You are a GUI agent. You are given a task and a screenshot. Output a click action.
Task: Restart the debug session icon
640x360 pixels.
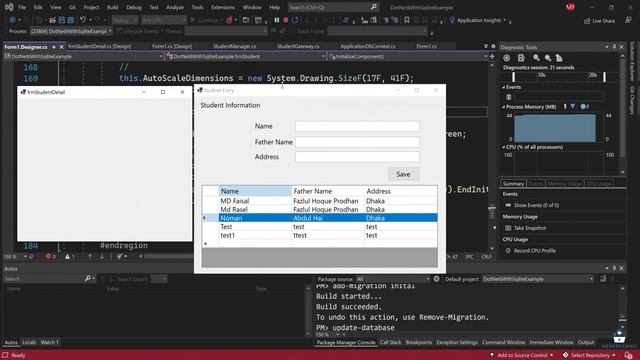(x=295, y=20)
